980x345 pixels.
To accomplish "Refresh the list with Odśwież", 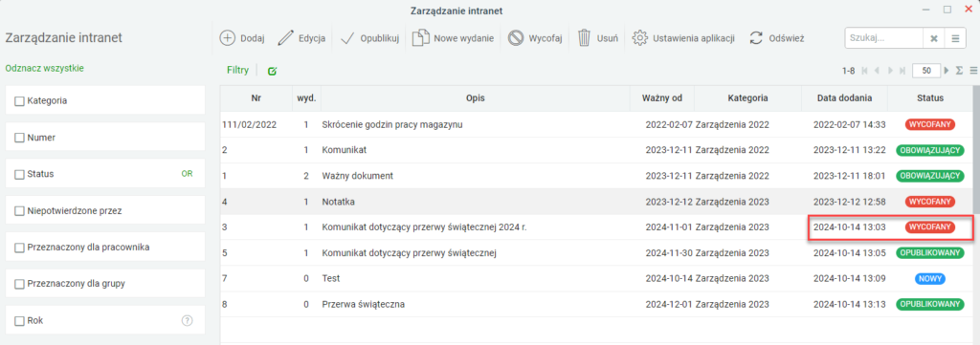I will (777, 38).
